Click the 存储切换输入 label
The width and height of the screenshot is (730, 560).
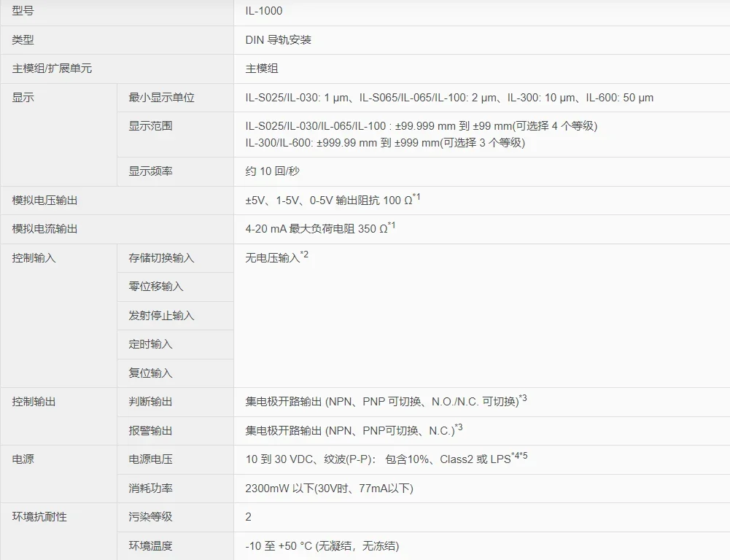(x=161, y=258)
